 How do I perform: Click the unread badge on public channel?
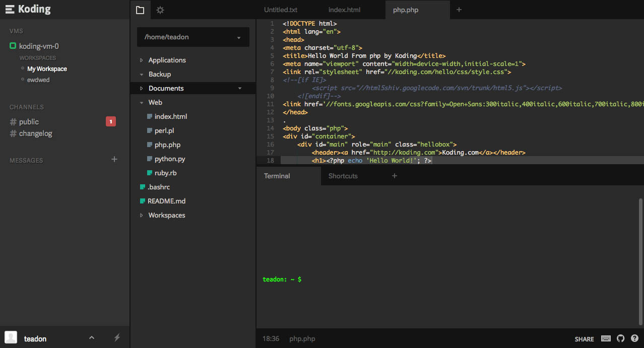click(x=111, y=121)
